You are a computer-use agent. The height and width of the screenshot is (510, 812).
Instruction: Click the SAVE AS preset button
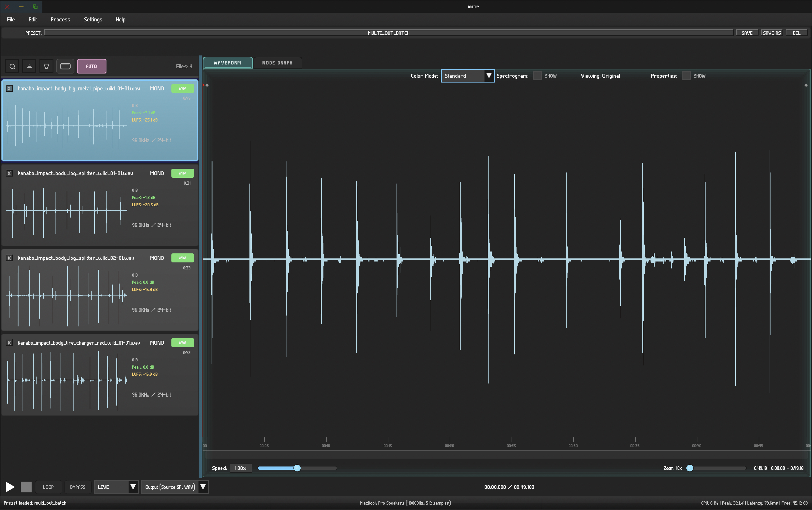[x=772, y=33]
